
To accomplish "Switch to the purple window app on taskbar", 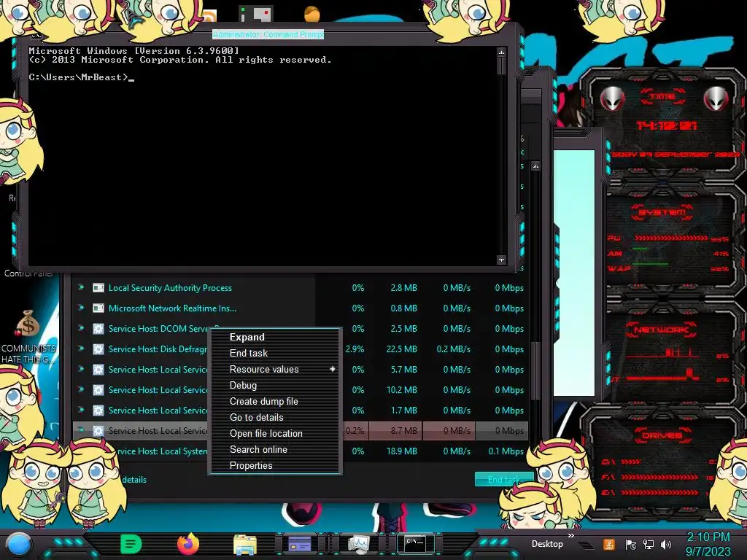I will pyautogui.click(x=300, y=544).
